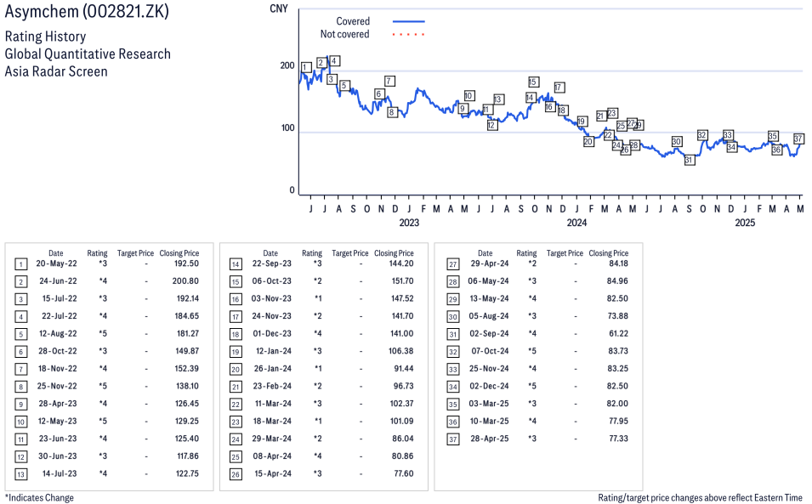Select index box 13 beside 14-Jul-23

pos(20,474)
